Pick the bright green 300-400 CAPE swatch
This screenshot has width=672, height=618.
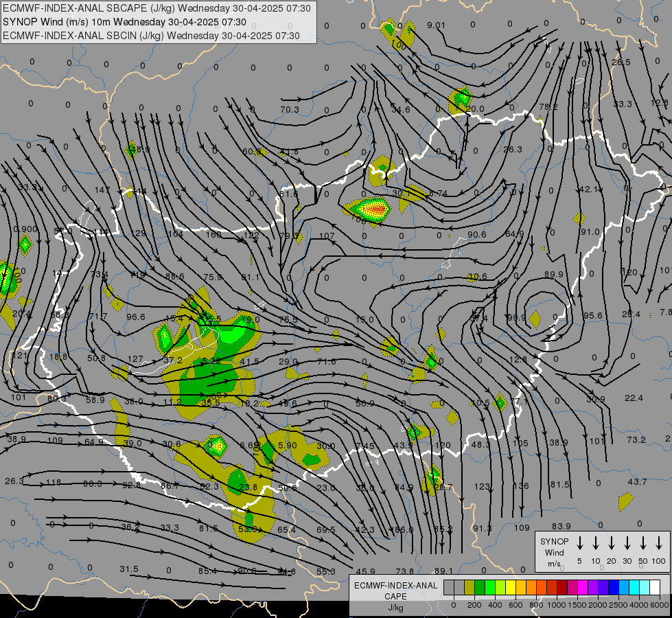tap(490, 588)
